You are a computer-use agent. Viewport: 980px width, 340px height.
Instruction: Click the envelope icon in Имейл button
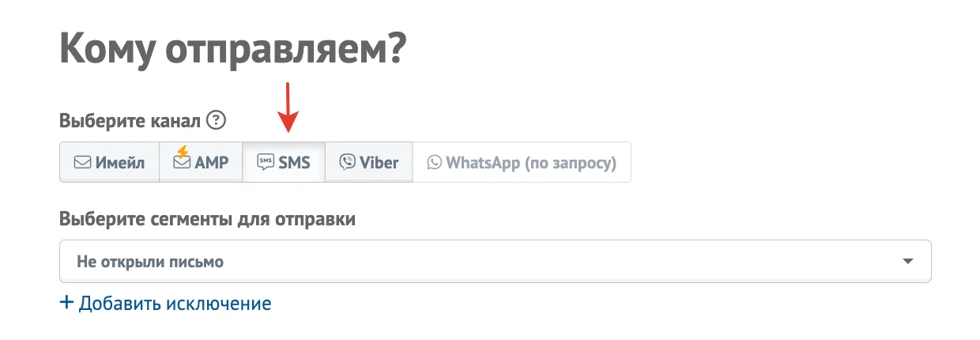point(82,163)
